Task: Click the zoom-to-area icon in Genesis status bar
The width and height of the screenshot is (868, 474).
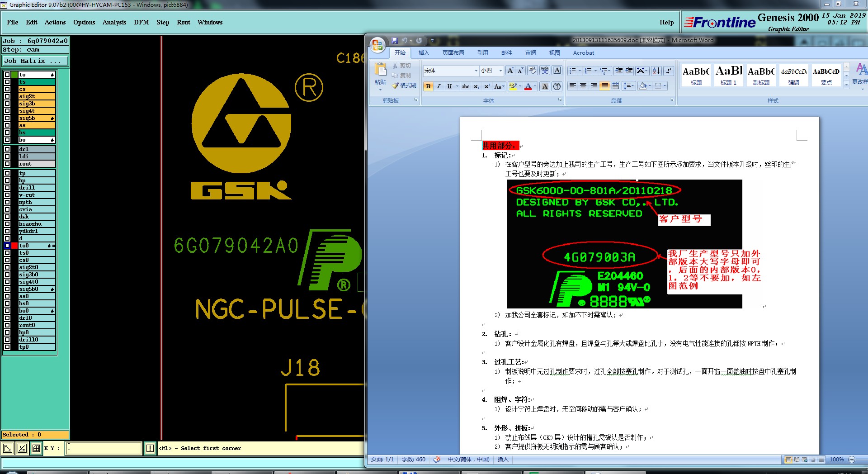Action: click(8, 448)
